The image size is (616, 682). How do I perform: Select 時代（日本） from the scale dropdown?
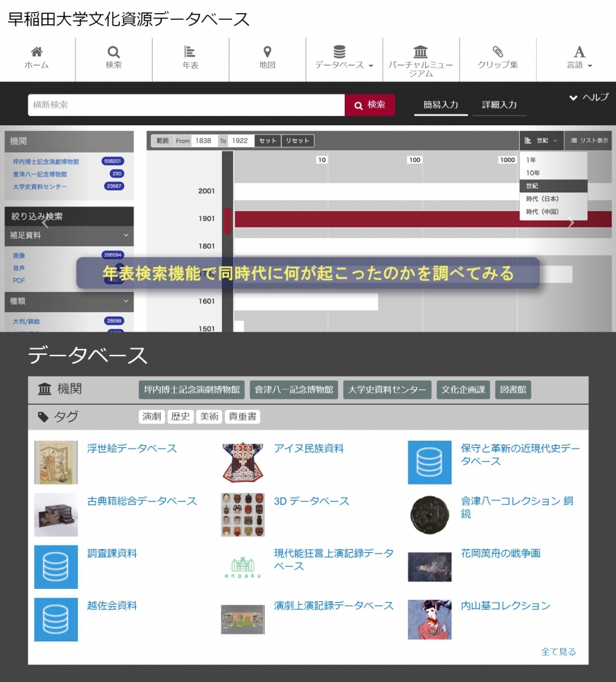pyautogui.click(x=553, y=199)
